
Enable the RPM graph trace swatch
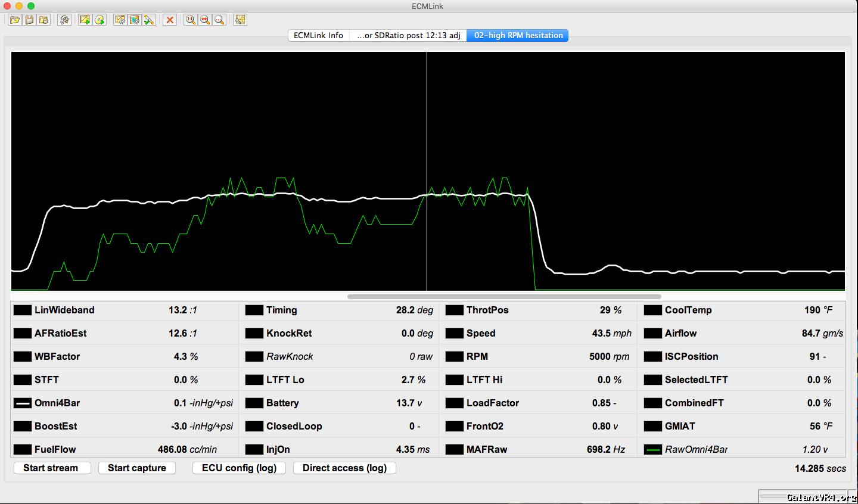(455, 357)
